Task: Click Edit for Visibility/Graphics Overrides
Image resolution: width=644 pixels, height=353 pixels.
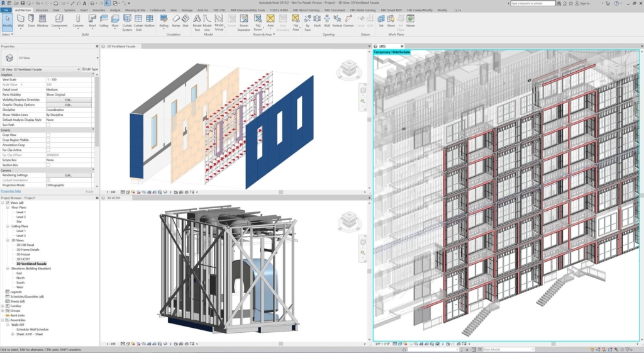Action: (69, 99)
